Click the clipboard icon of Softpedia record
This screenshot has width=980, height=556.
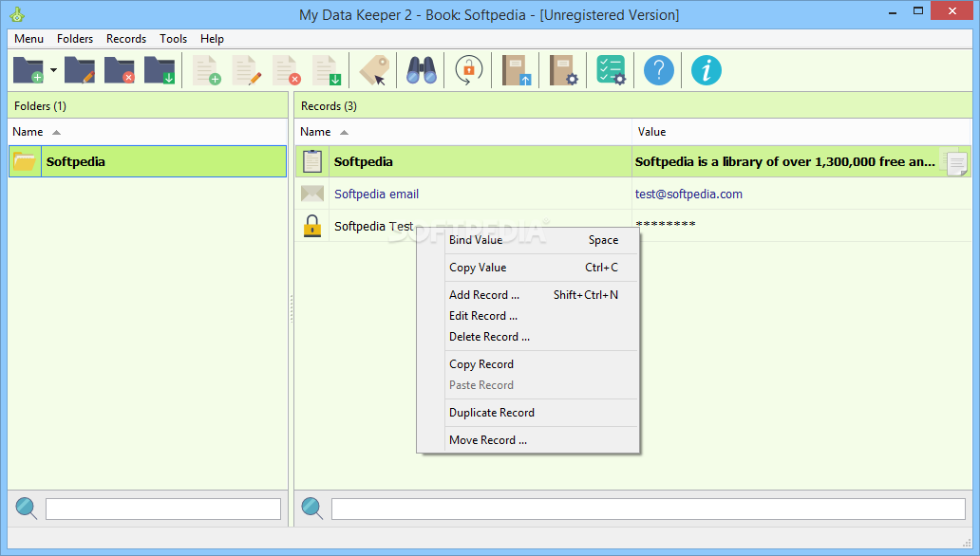coord(311,161)
